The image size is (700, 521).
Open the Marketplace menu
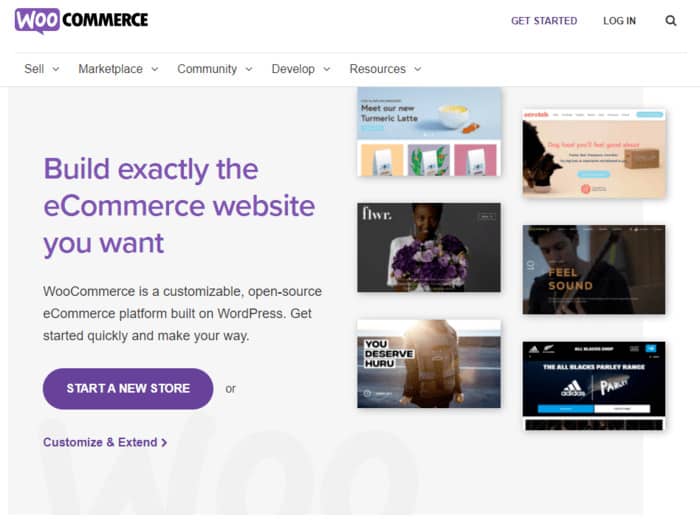tap(118, 69)
